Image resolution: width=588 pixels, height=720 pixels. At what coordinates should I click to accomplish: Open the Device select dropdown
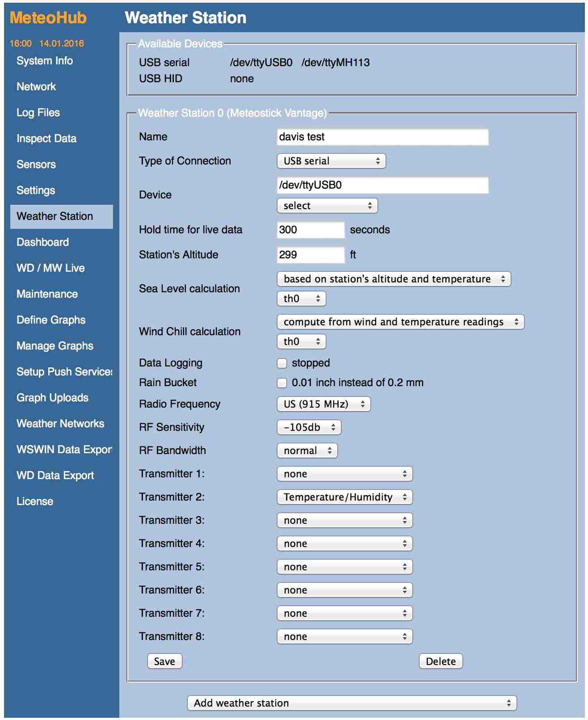(327, 206)
